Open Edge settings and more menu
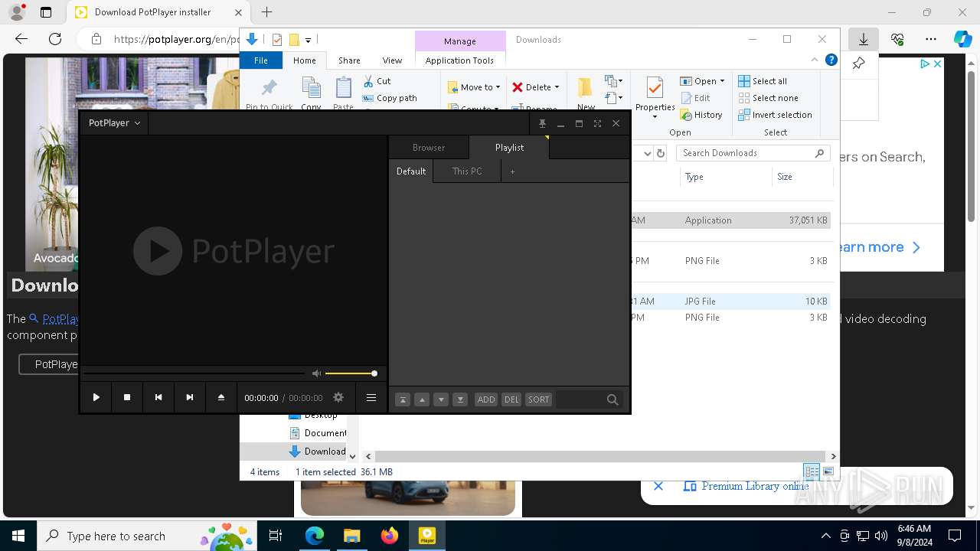This screenshot has width=980, height=551. 931,39
